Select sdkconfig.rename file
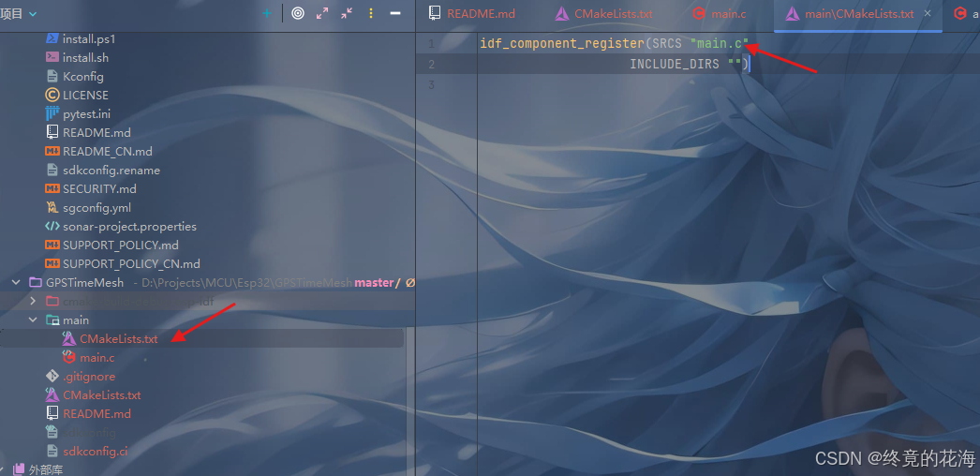The height and width of the screenshot is (476, 980). point(111,170)
